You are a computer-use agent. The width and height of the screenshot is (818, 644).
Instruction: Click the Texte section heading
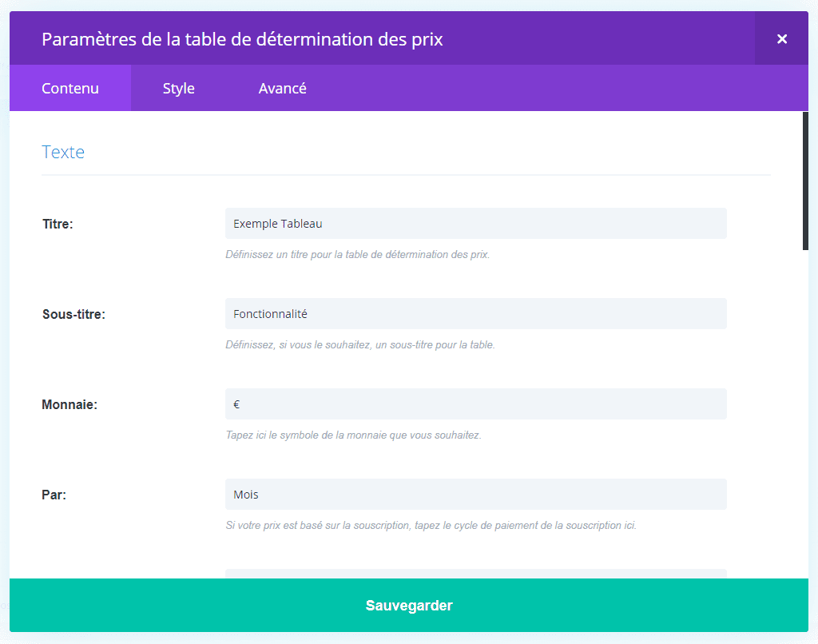tap(63, 152)
